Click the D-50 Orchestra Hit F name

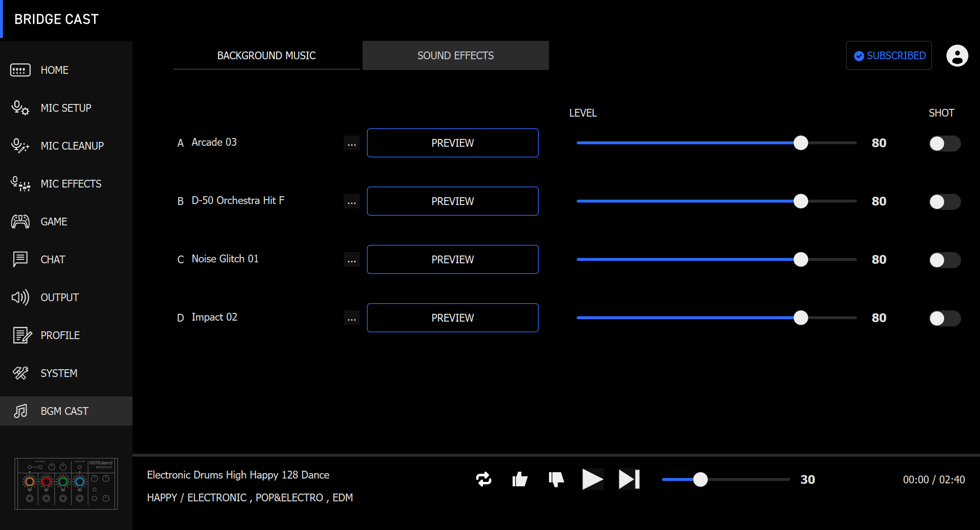click(238, 200)
